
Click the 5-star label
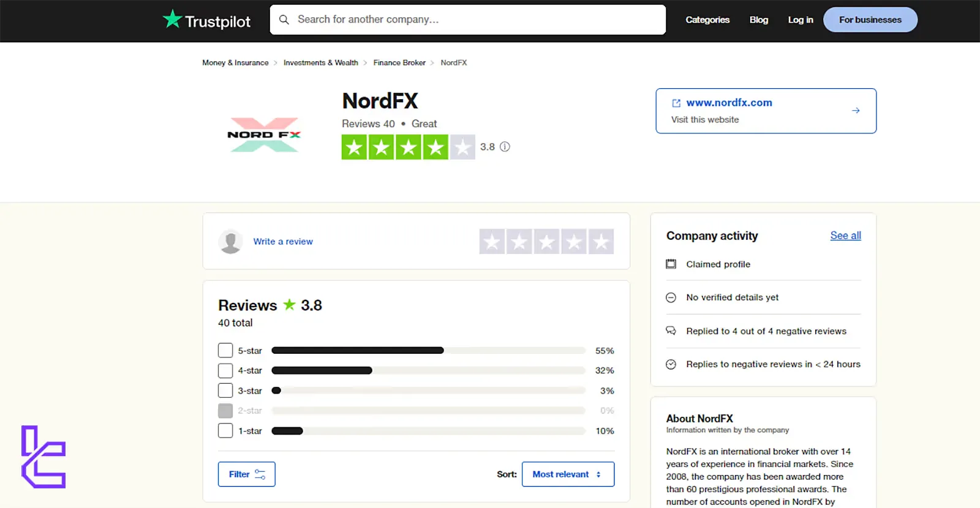click(x=250, y=351)
